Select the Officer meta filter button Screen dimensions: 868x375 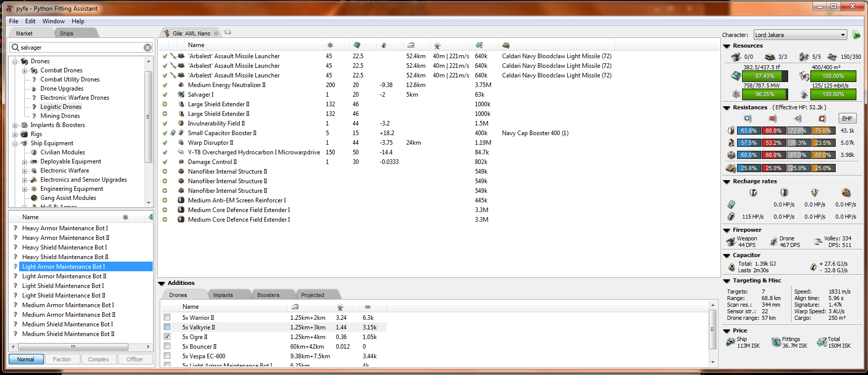click(x=135, y=359)
